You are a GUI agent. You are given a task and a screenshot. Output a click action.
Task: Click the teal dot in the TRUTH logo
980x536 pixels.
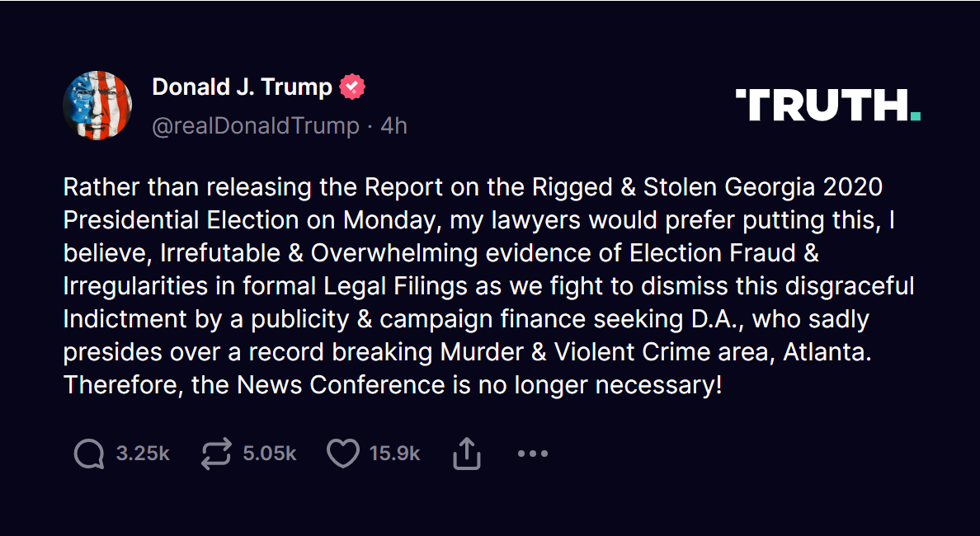(x=916, y=115)
